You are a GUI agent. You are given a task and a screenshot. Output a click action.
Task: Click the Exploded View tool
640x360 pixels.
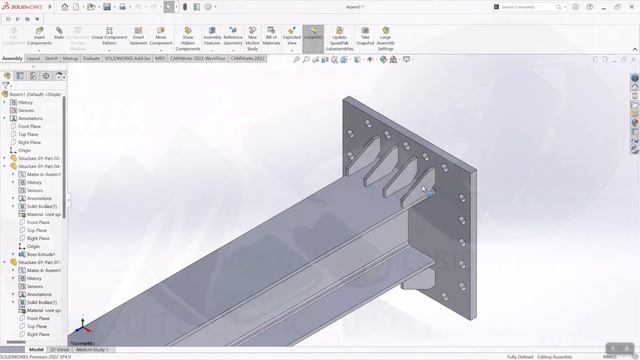[292, 37]
